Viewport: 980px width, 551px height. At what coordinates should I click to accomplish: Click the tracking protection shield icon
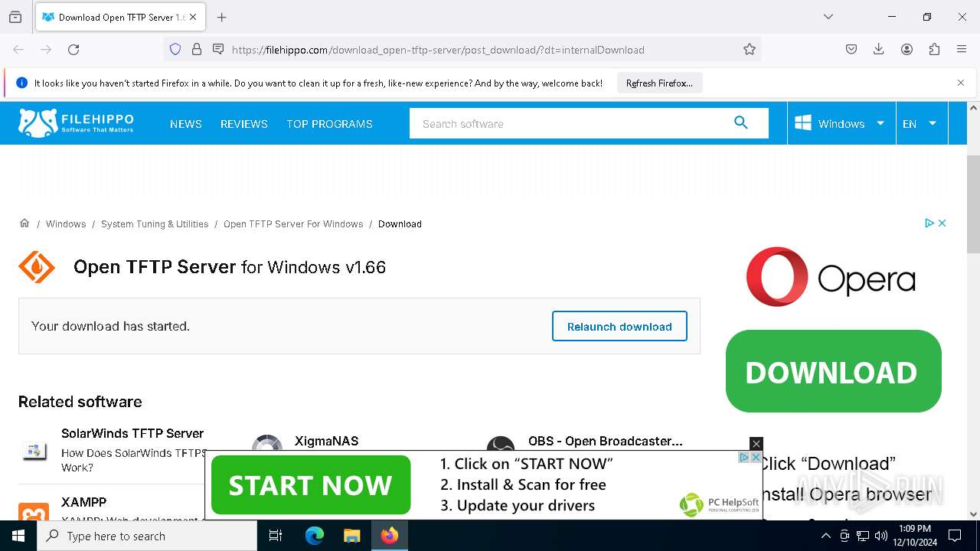click(x=175, y=50)
